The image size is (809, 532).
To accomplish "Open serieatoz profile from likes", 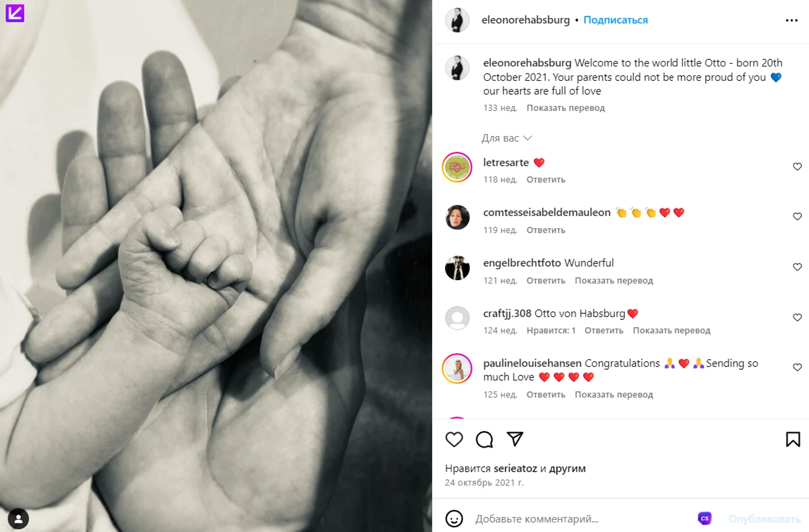I will [x=515, y=468].
